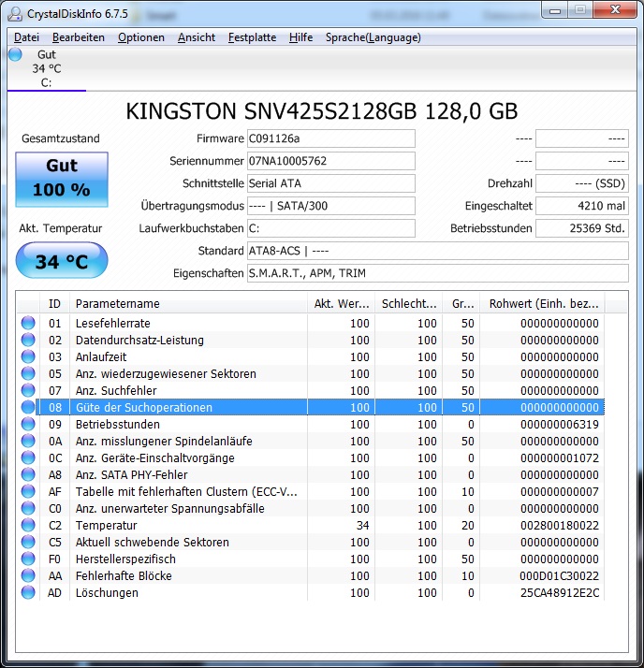The width and height of the screenshot is (644, 668).
Task: Click status orb of row AF fehlerhafte Cluster
Action: pyautogui.click(x=28, y=491)
